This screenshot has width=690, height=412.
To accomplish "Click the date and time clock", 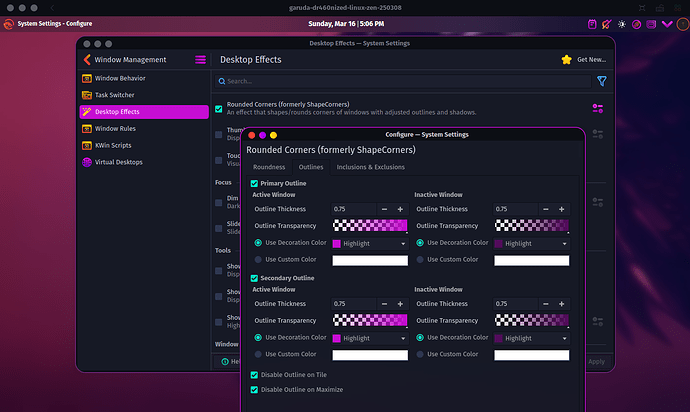I will click(x=346, y=24).
